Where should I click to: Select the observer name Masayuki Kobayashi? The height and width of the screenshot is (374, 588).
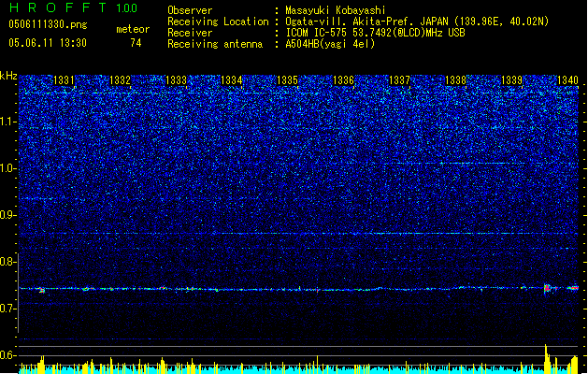(336, 10)
